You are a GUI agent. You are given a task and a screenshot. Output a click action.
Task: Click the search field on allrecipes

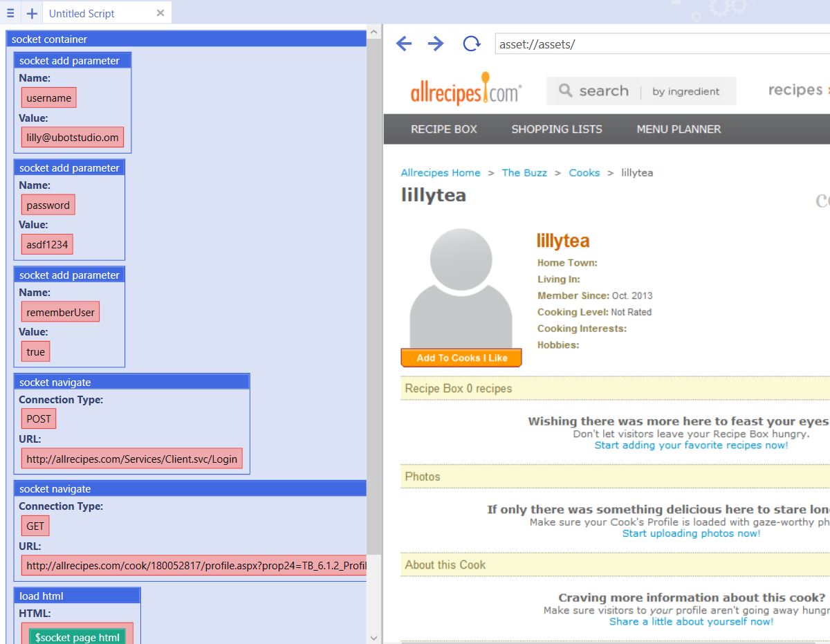[604, 91]
